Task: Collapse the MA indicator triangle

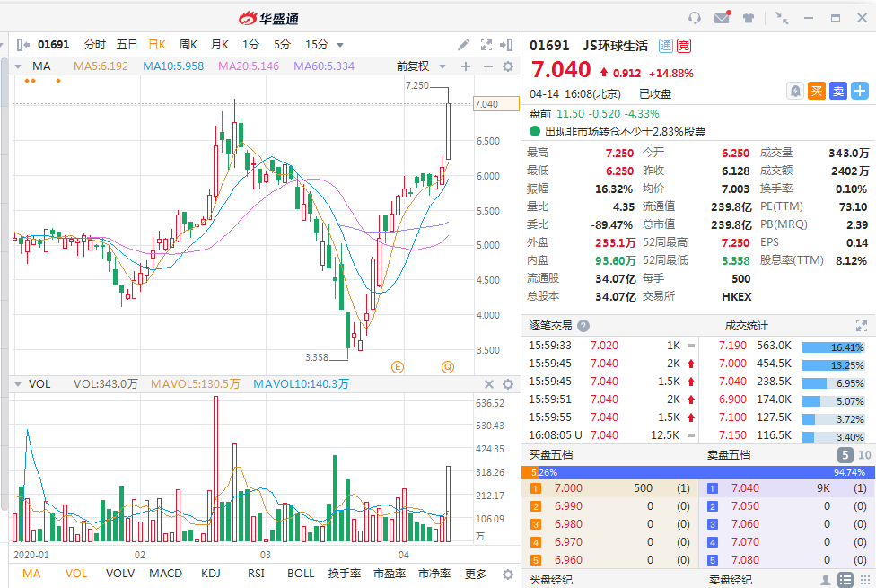Action: click(x=18, y=66)
